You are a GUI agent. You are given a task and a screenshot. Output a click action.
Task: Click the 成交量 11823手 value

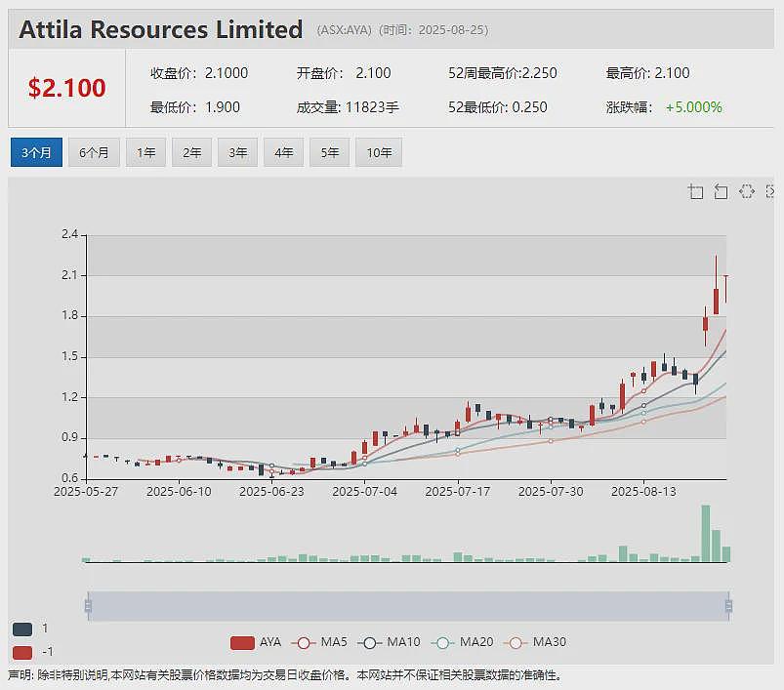point(348,107)
